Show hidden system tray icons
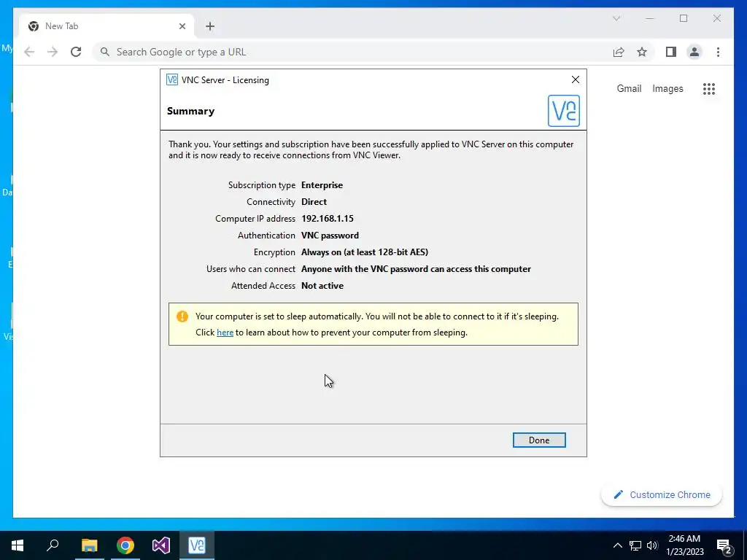 point(617,545)
